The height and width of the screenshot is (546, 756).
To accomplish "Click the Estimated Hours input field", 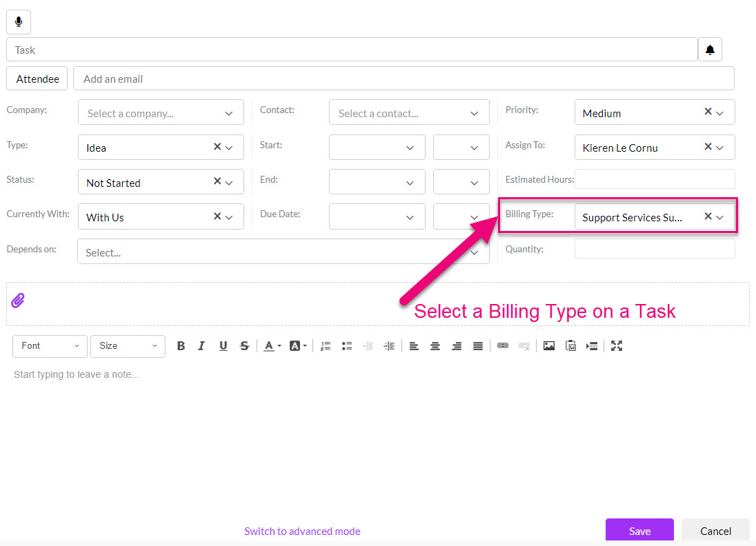I will 655,179.
